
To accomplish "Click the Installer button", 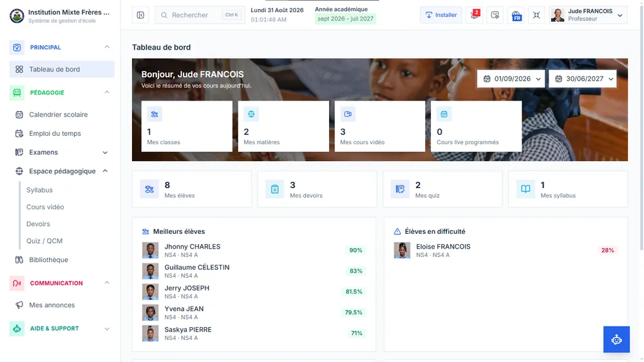I will coord(440,15).
